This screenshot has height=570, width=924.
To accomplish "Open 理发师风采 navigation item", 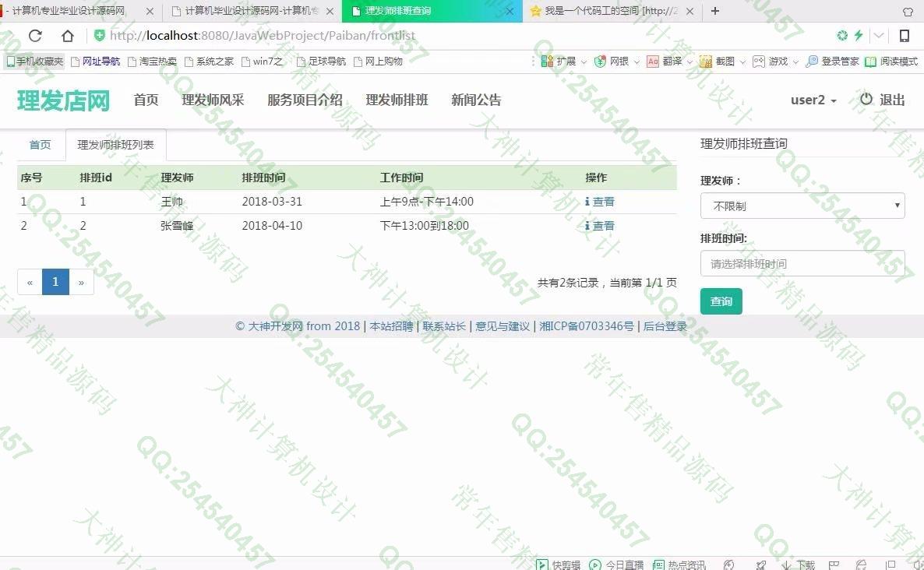I will coord(213,100).
